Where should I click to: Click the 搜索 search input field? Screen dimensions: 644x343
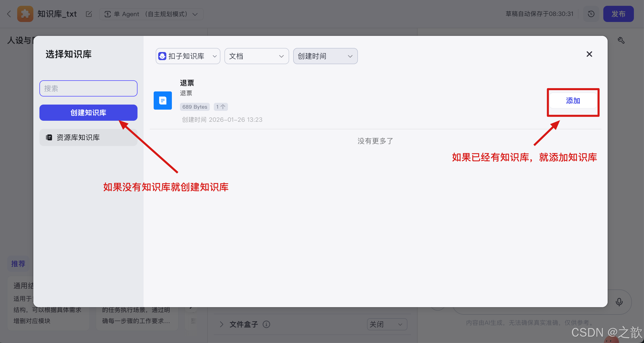click(88, 88)
